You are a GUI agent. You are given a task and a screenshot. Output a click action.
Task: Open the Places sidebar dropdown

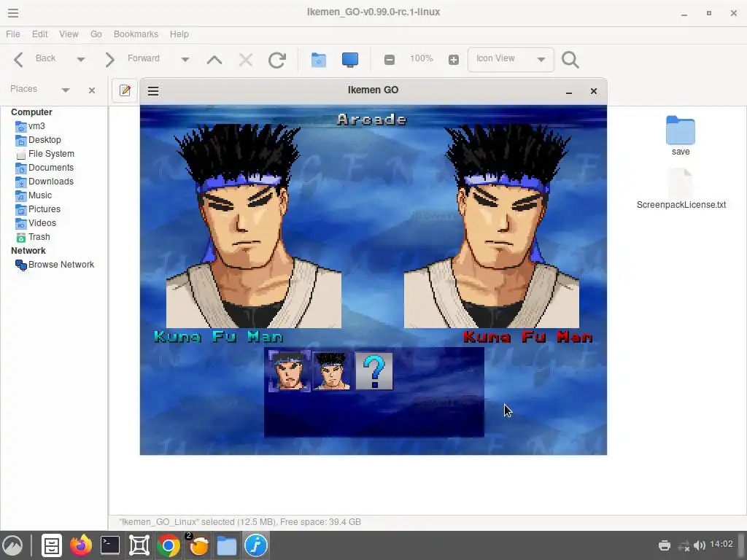pos(66,90)
